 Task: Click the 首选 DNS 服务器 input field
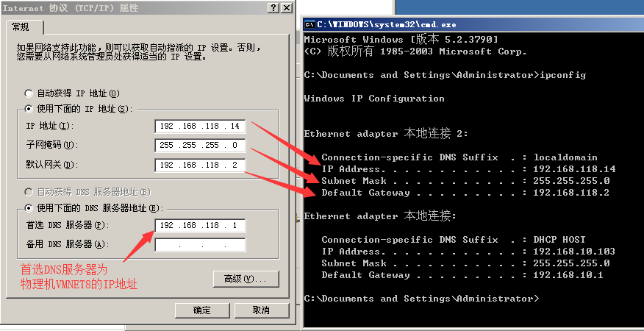200,225
